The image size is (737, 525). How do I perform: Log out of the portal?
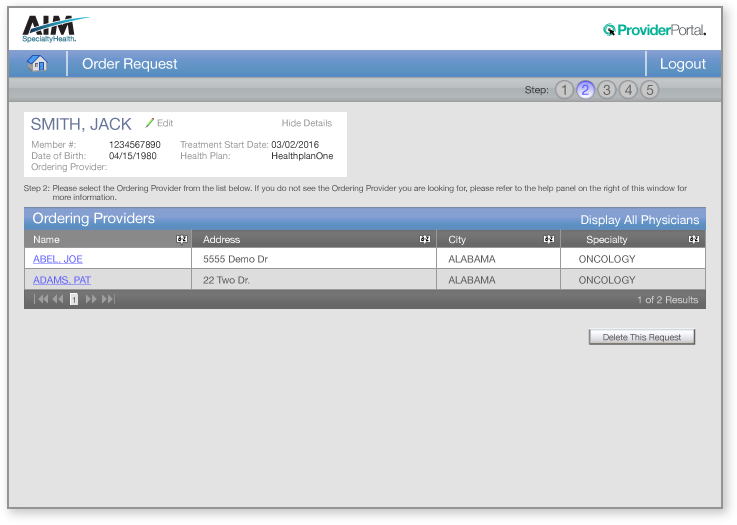[682, 64]
